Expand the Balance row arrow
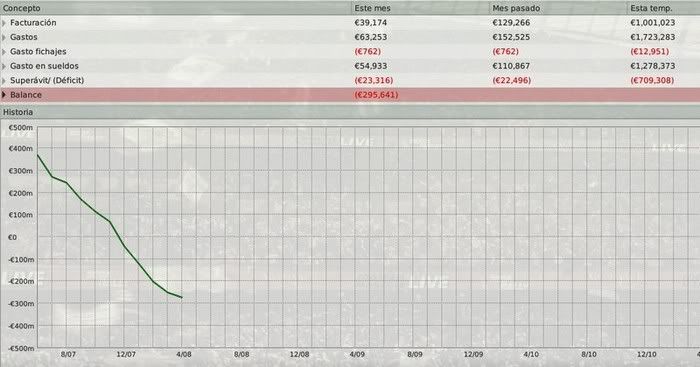Image resolution: width=700 pixels, height=367 pixels. (x=4, y=95)
